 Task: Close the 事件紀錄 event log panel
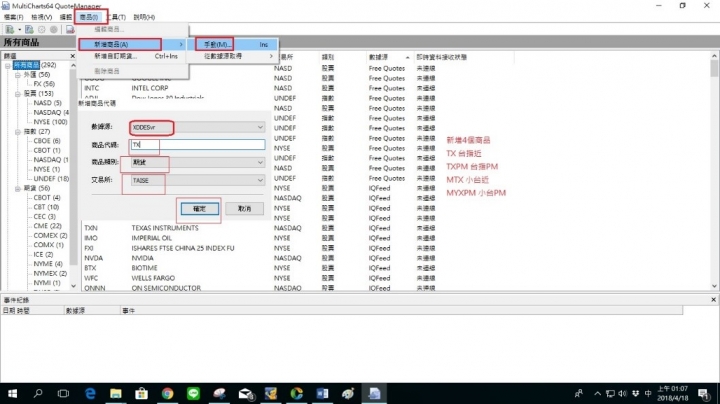(714, 300)
